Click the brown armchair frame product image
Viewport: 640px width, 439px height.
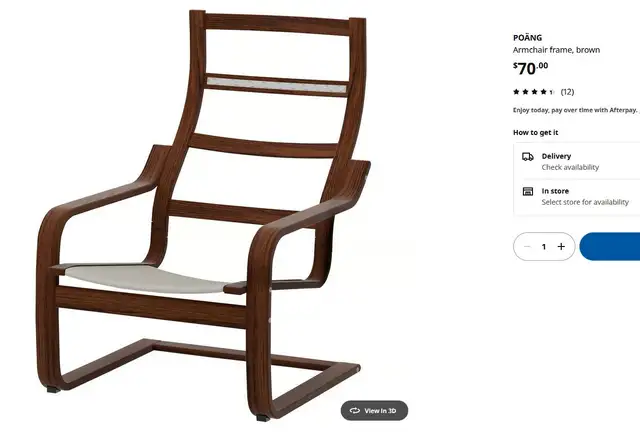coord(203,216)
